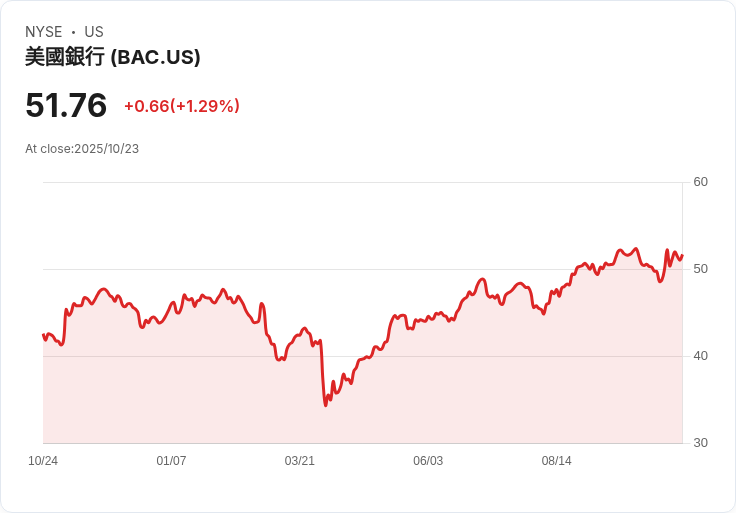
Task: Click the 60 y-axis label
Action: (x=700, y=182)
